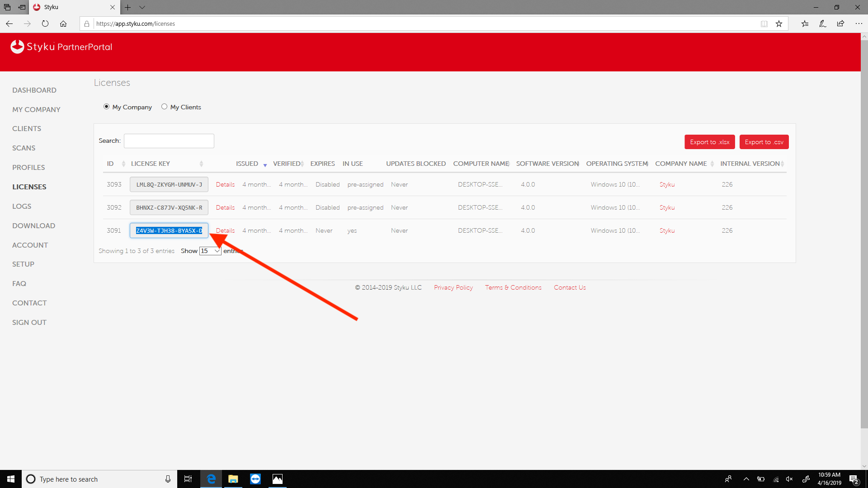
Task: Open Setup in sidebar
Action: coord(23,264)
